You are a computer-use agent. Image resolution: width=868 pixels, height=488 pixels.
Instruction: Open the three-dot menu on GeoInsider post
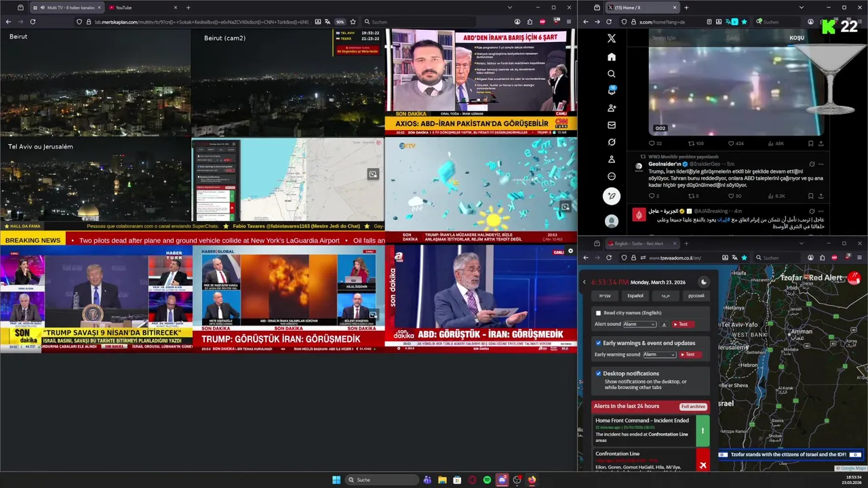[821, 164]
